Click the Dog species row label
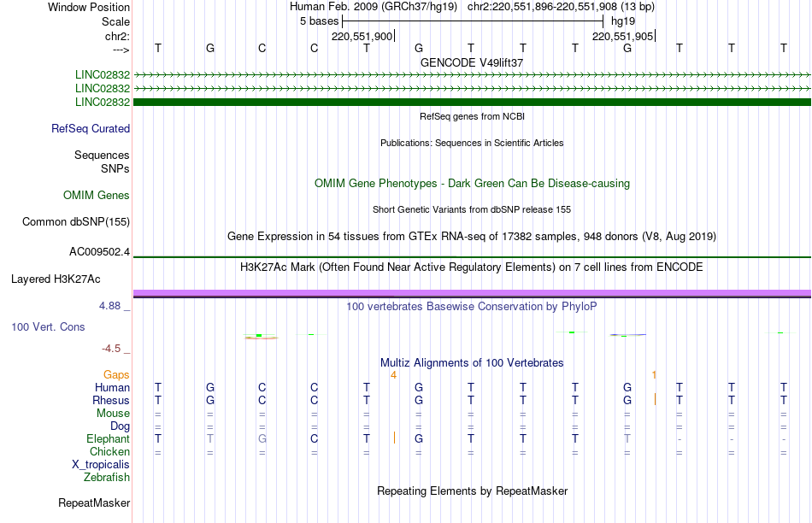Image resolution: width=812 pixels, height=523 pixels. click(121, 426)
